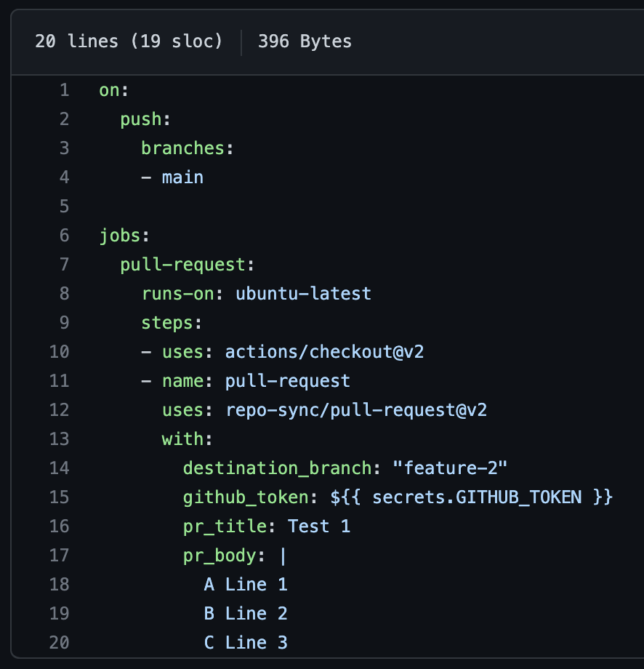Click line number 3 in the gutter
This screenshot has height=669, width=644.
coord(65,148)
